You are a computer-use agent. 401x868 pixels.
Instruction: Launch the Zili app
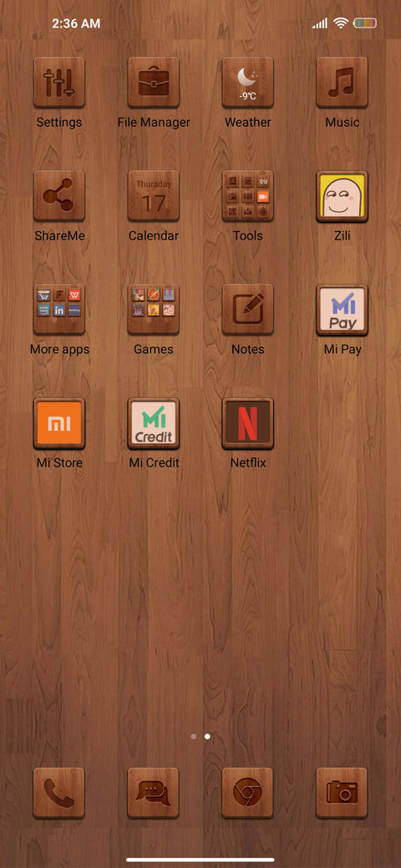coord(342,196)
